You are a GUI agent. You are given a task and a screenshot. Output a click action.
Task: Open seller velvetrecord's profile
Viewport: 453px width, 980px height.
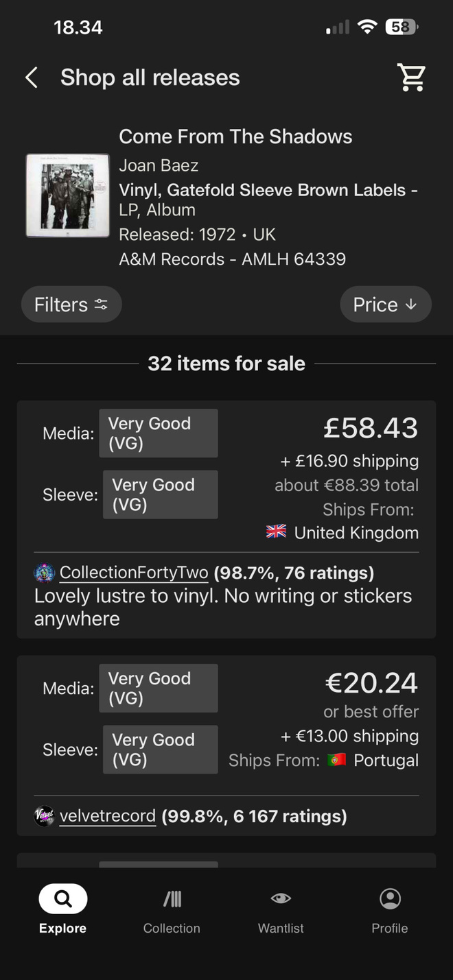(x=108, y=816)
